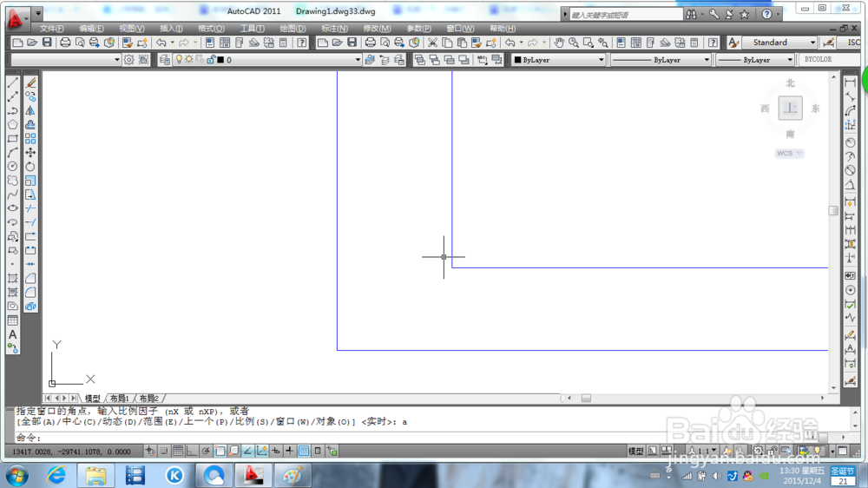Toggle Object Snap in status bar
Screen dimensions: 868x488
click(x=220, y=451)
